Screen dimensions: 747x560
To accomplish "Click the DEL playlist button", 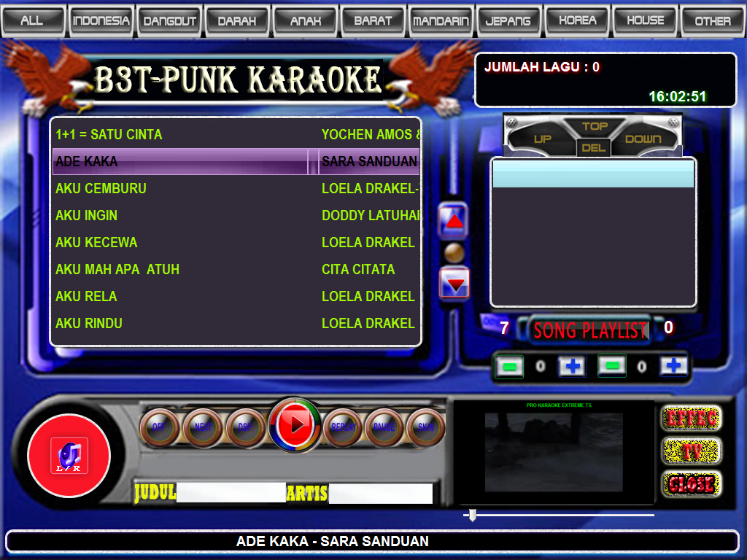I will point(593,147).
